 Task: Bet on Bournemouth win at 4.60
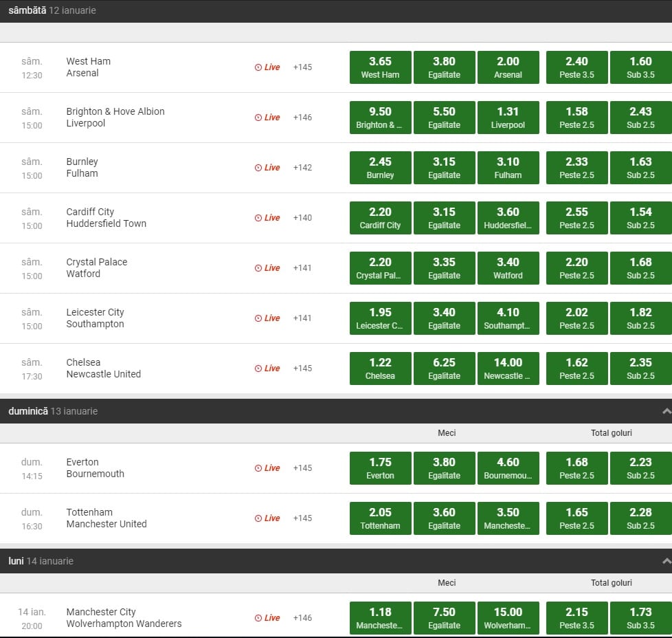click(508, 468)
